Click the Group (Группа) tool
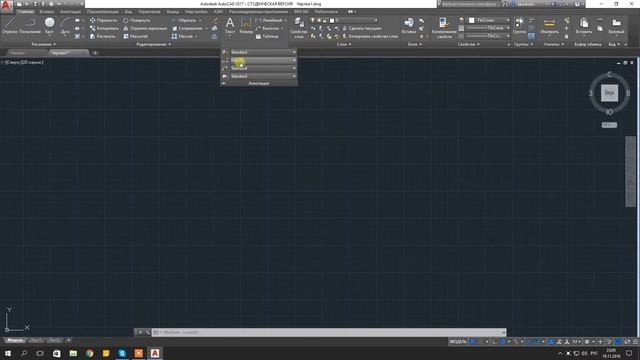The width and height of the screenshot is (640, 360). click(519, 26)
